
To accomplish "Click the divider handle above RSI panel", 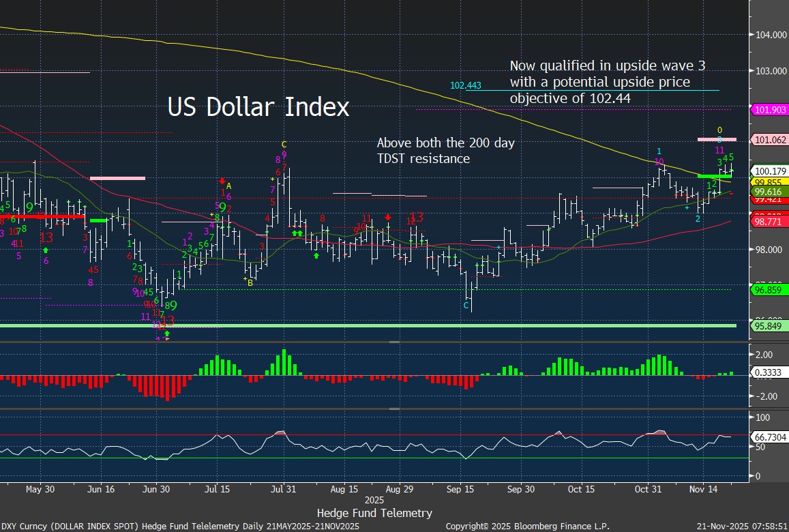I will point(394,409).
